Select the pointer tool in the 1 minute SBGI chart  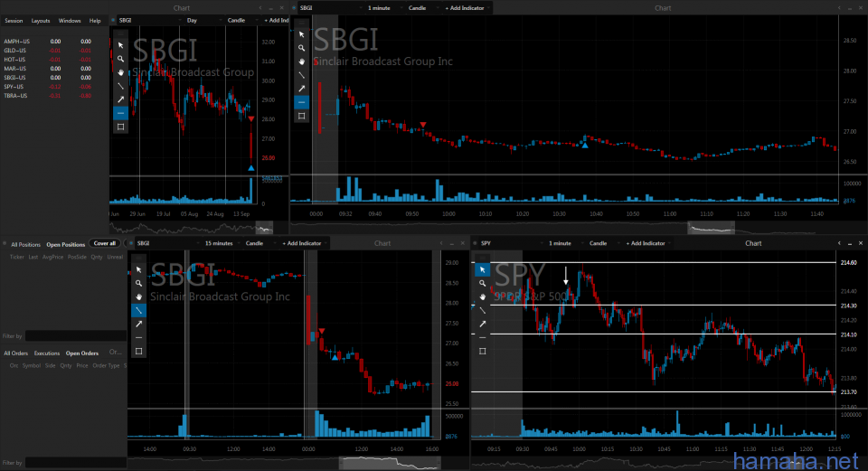coord(302,34)
